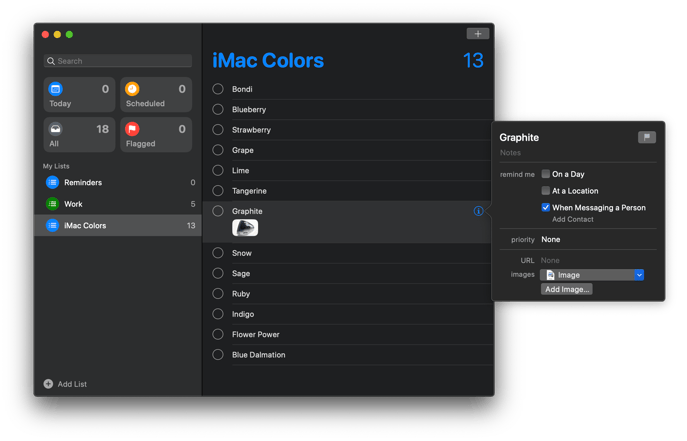Click the My Lists section header
The height and width of the screenshot is (441, 687).
click(56, 166)
